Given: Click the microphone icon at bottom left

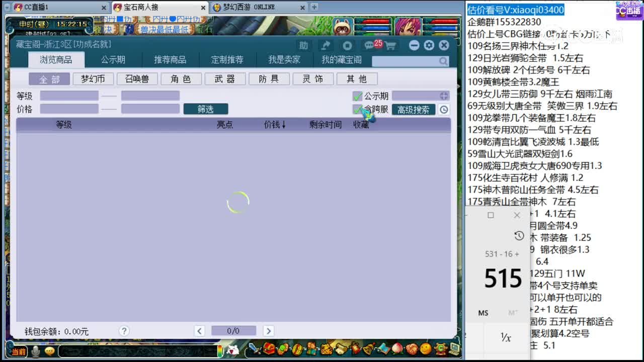Looking at the screenshot, I should pos(35,351).
